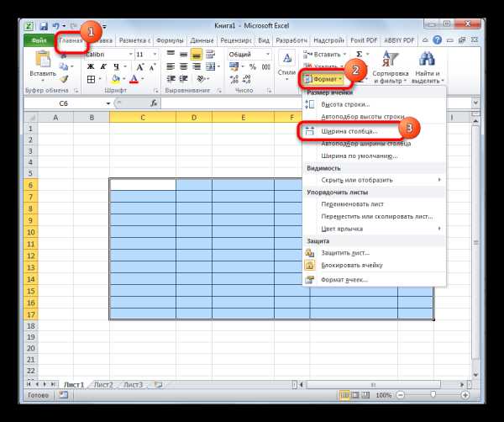504x422 pixels.
Task: Open the Calibri font name dropdown
Action: point(130,55)
